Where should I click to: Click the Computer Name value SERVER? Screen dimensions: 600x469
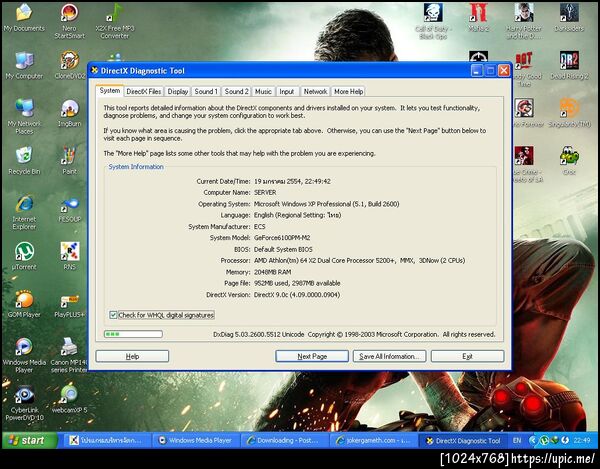pos(265,192)
